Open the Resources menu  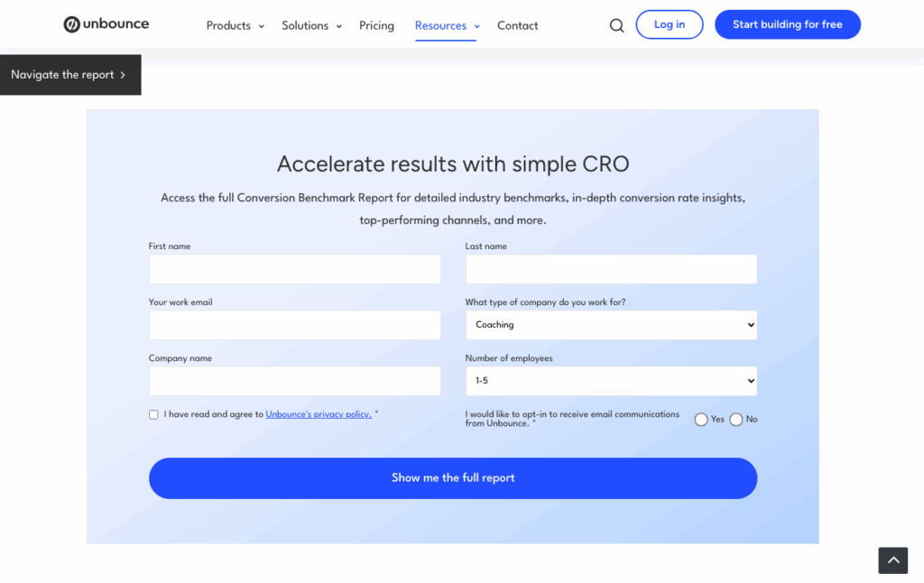(447, 25)
